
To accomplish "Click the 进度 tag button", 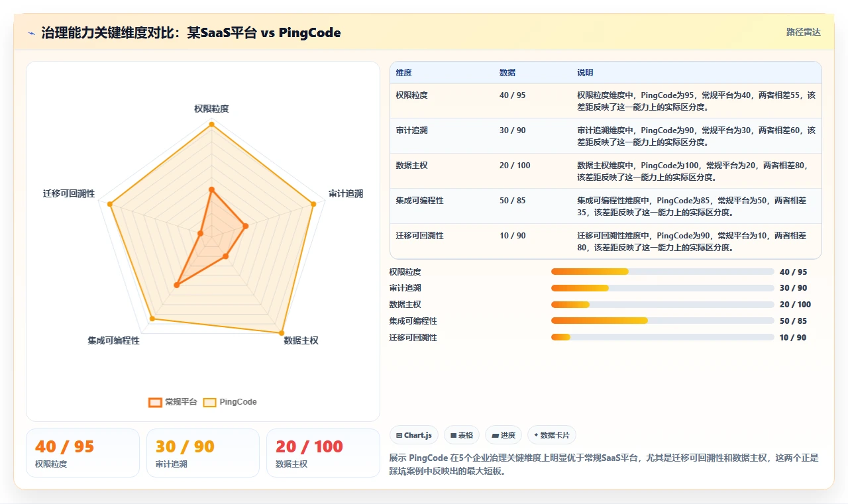I will click(503, 435).
